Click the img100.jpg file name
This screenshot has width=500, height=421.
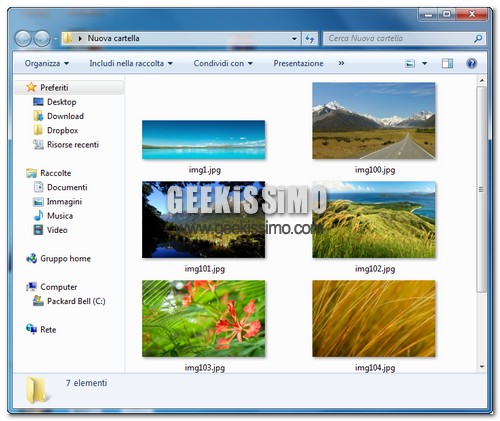pyautogui.click(x=375, y=170)
